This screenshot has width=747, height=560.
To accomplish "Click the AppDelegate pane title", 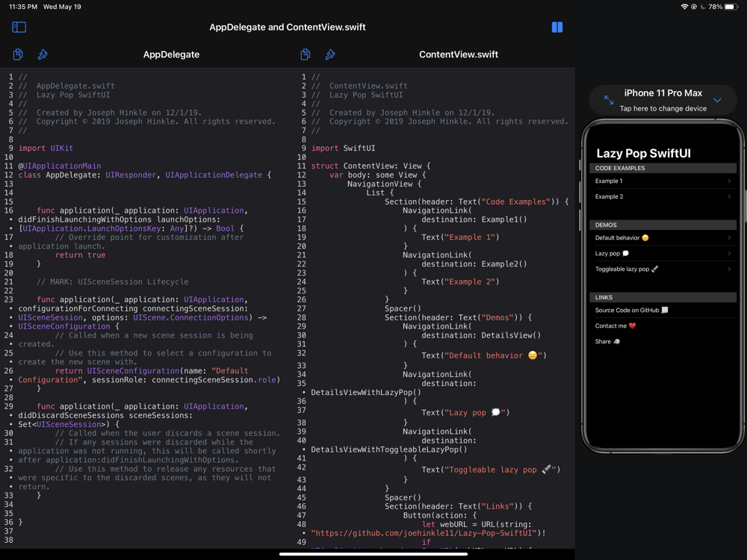I will click(x=172, y=55).
